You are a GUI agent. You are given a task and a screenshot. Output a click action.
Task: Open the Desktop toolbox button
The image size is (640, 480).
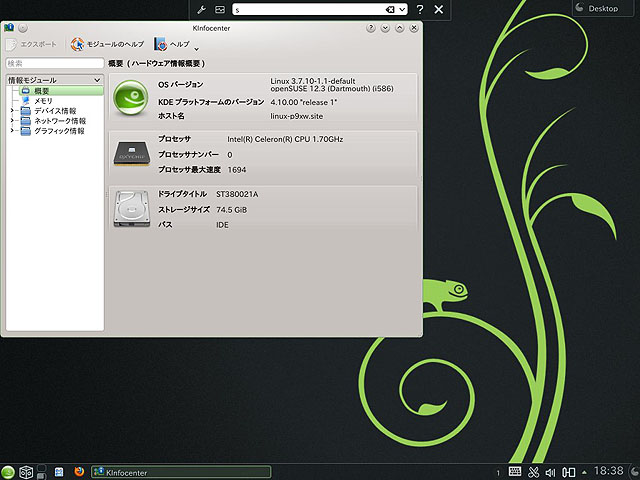(603, 8)
